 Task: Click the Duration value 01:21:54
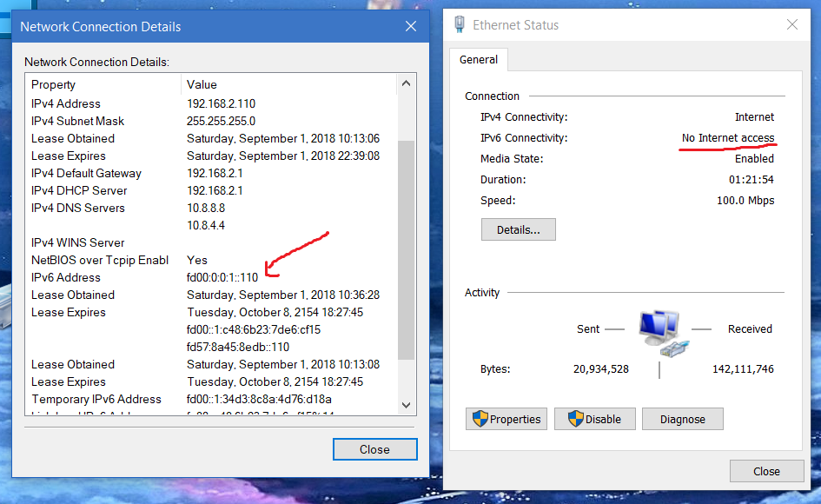751,180
